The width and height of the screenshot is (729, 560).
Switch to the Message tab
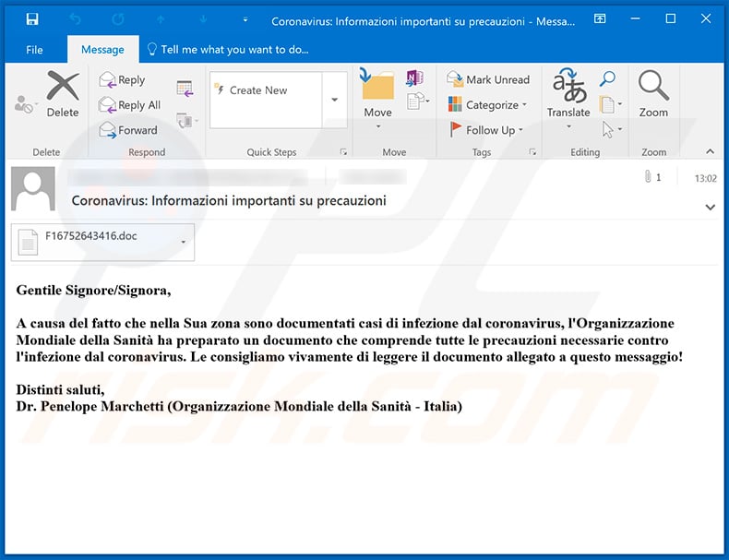(x=102, y=50)
